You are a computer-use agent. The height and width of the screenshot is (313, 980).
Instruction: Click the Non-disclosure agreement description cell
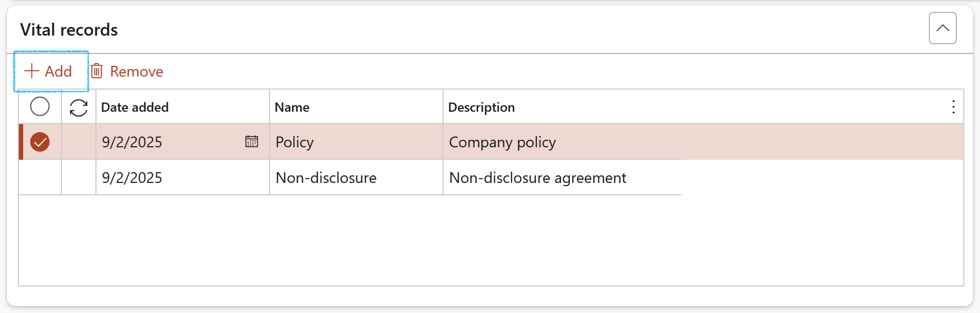(537, 178)
